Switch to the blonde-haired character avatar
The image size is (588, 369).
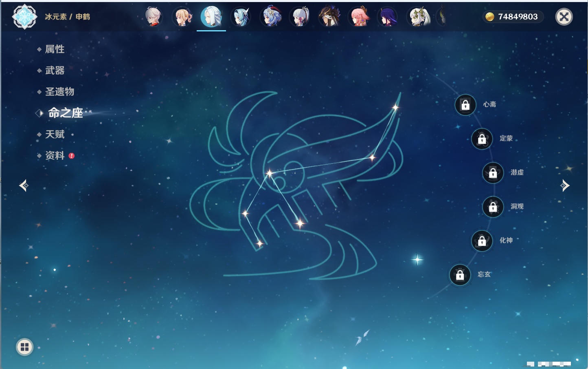(x=182, y=17)
